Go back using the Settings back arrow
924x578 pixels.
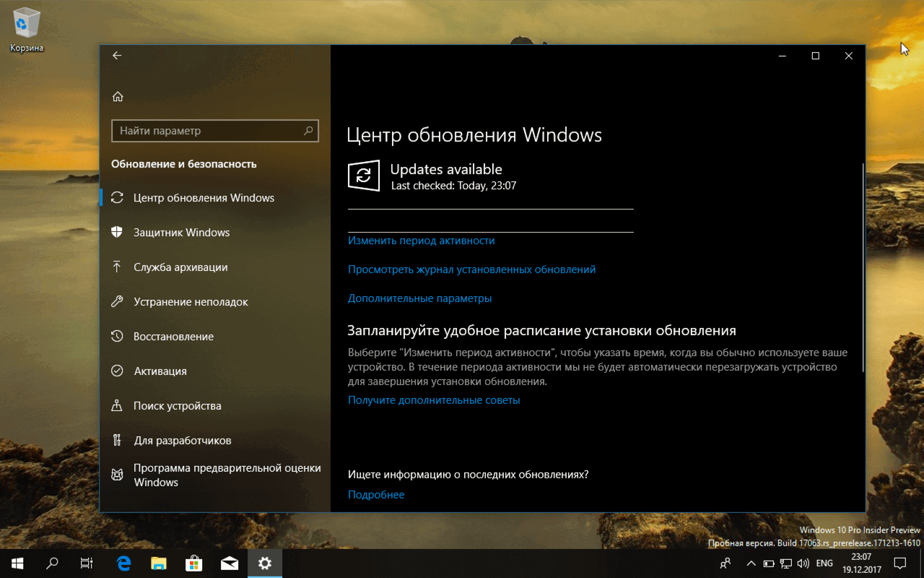(117, 56)
